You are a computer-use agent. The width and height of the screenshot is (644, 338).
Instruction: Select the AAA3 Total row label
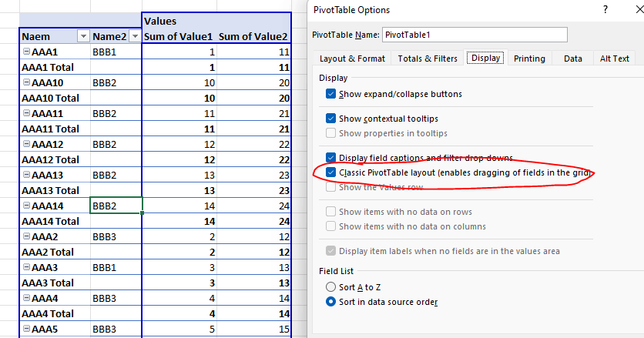[x=55, y=283]
